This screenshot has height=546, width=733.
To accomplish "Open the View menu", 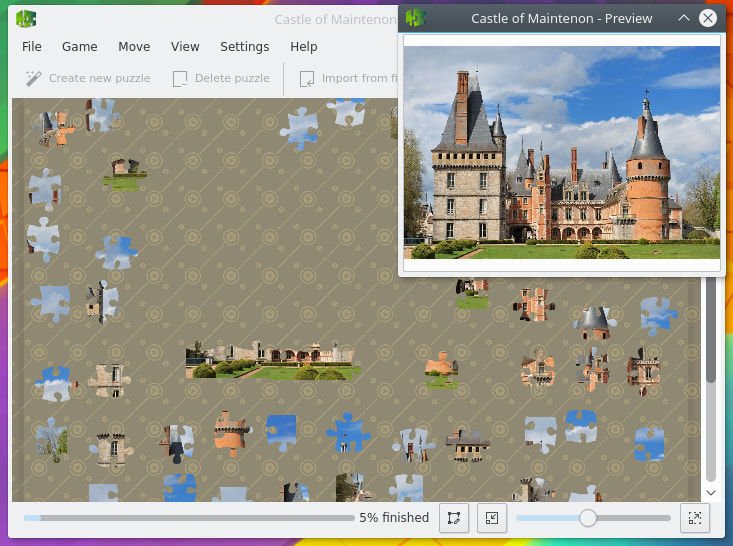I will click(185, 47).
